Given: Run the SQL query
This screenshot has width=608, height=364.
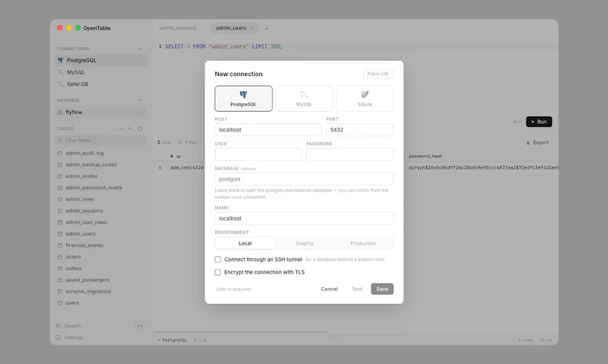Looking at the screenshot, I should (539, 122).
